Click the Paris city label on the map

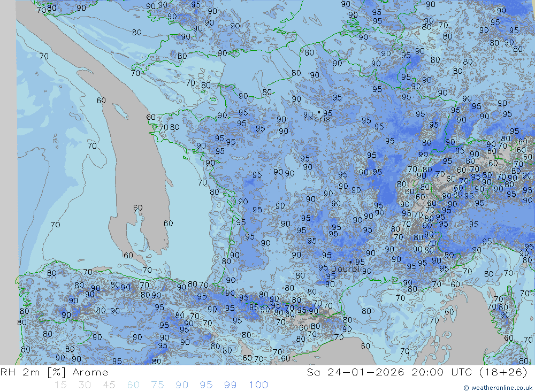(319, 119)
